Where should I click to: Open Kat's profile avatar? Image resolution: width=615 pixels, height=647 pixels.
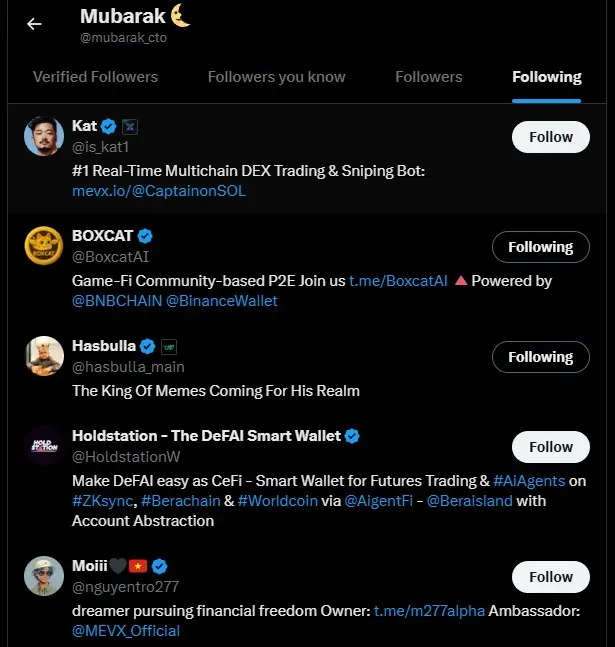(x=44, y=136)
